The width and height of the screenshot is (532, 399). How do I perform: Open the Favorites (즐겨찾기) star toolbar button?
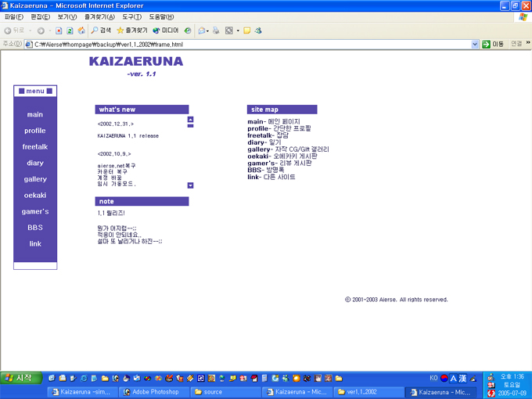(x=132, y=31)
